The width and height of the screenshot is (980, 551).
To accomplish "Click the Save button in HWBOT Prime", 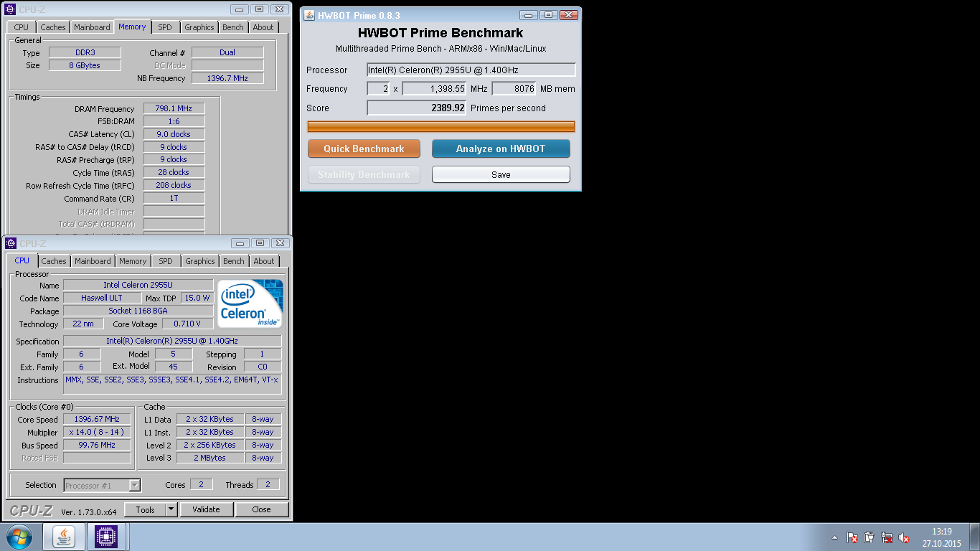I will pyautogui.click(x=501, y=174).
